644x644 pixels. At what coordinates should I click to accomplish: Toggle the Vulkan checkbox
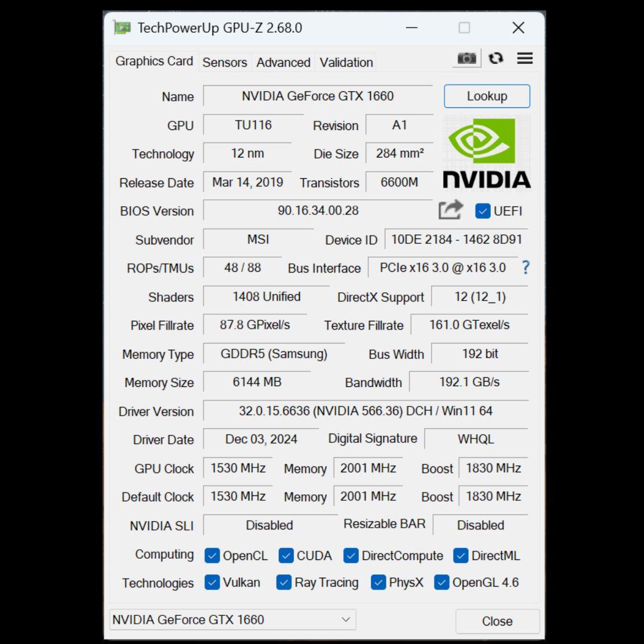[x=212, y=583]
